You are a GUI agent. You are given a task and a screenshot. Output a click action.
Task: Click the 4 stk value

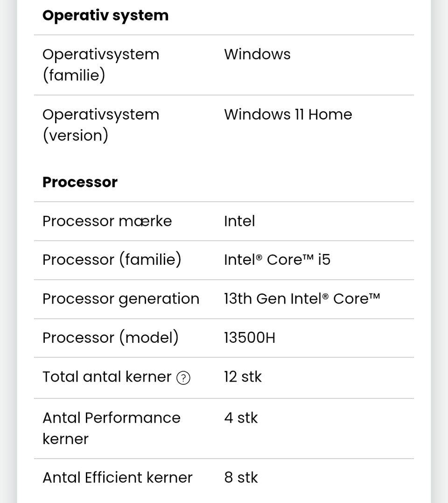(x=241, y=418)
